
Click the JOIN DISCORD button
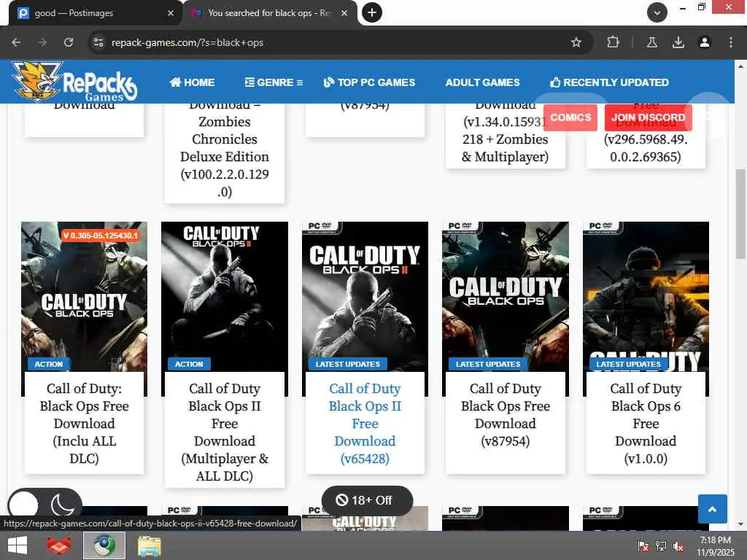point(649,117)
